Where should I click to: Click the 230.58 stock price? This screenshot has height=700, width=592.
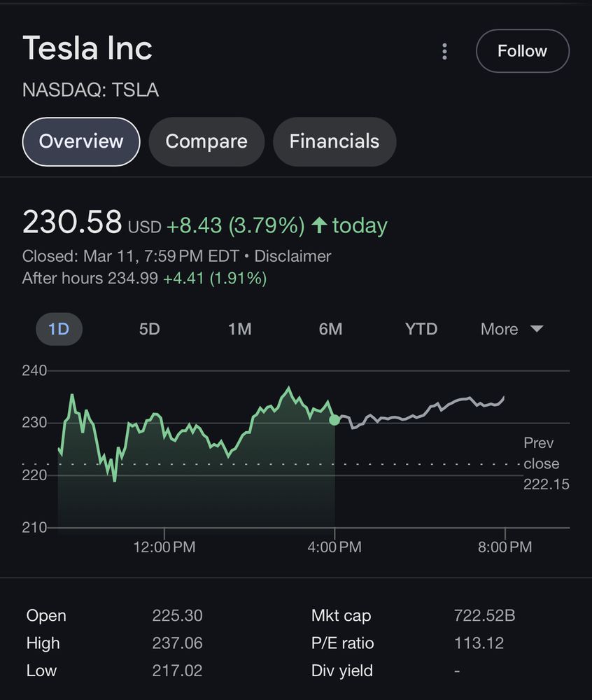coord(72,223)
